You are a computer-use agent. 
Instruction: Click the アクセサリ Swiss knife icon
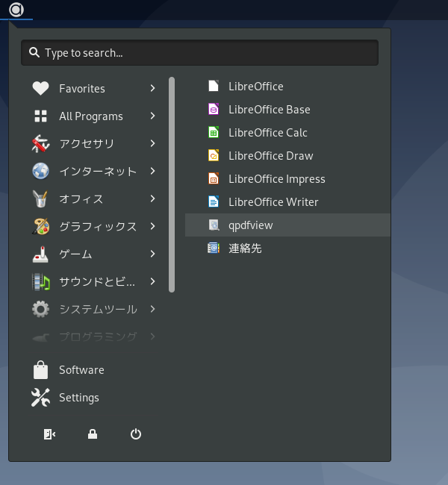coord(40,143)
